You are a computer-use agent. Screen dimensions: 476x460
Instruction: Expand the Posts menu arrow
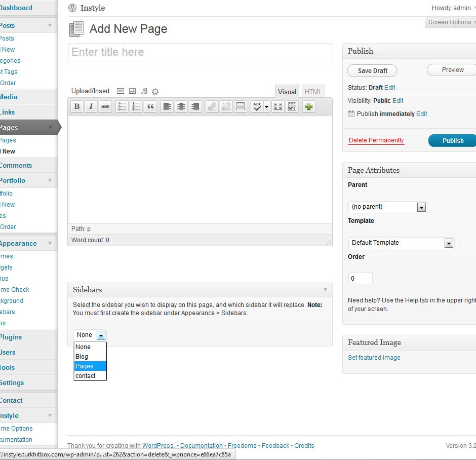point(50,25)
